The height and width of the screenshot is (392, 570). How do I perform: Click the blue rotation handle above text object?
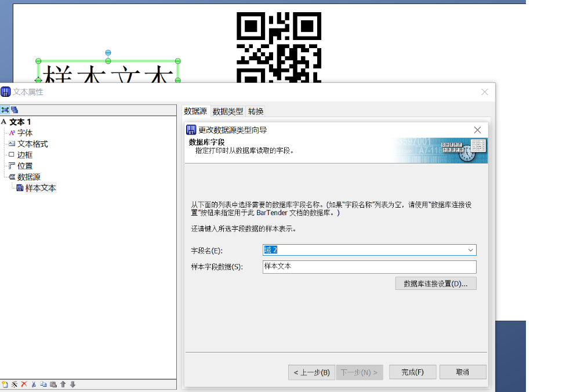point(108,53)
